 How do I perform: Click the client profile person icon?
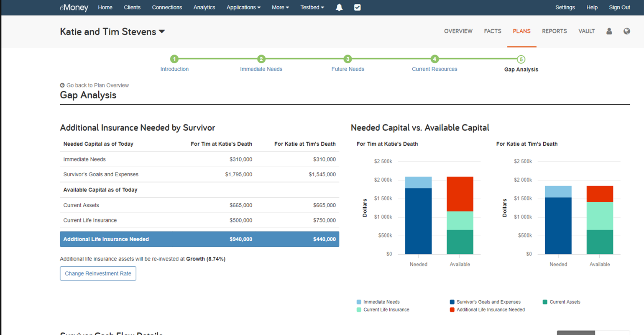609,31
